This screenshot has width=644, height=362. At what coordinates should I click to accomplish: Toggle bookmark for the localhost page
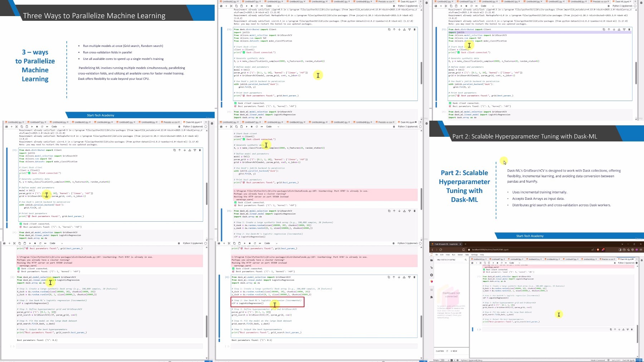click(x=464, y=250)
